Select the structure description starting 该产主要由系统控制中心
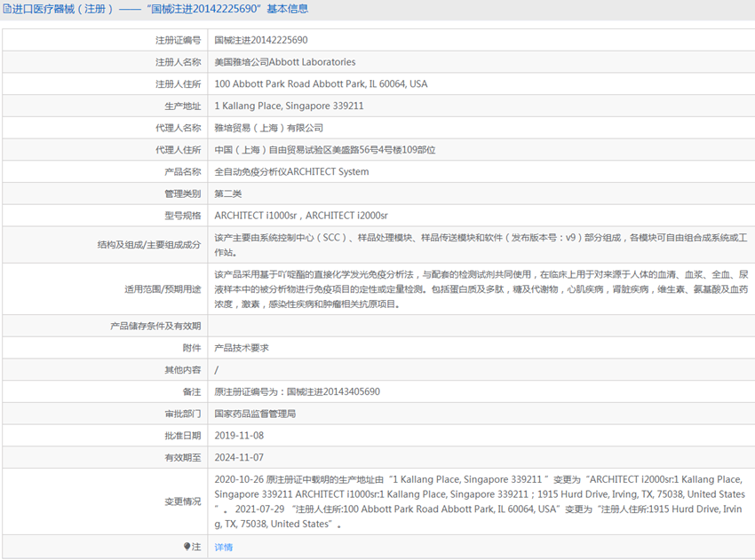The width and height of the screenshot is (755, 560). click(x=481, y=245)
